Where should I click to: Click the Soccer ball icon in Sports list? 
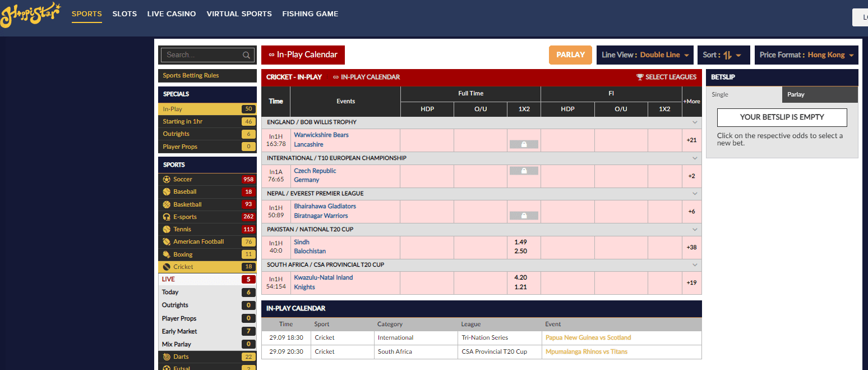tap(167, 179)
